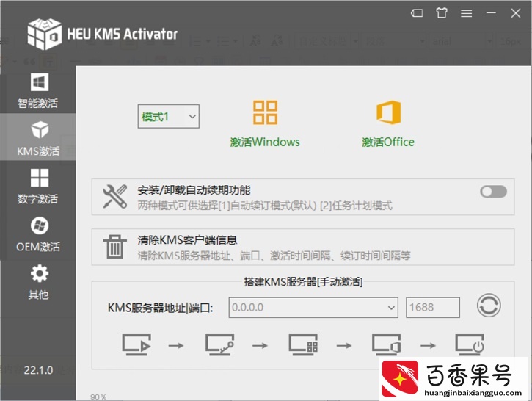Close the HEU KMS Activator window
This screenshot has width=532, height=401.
coord(516,13)
